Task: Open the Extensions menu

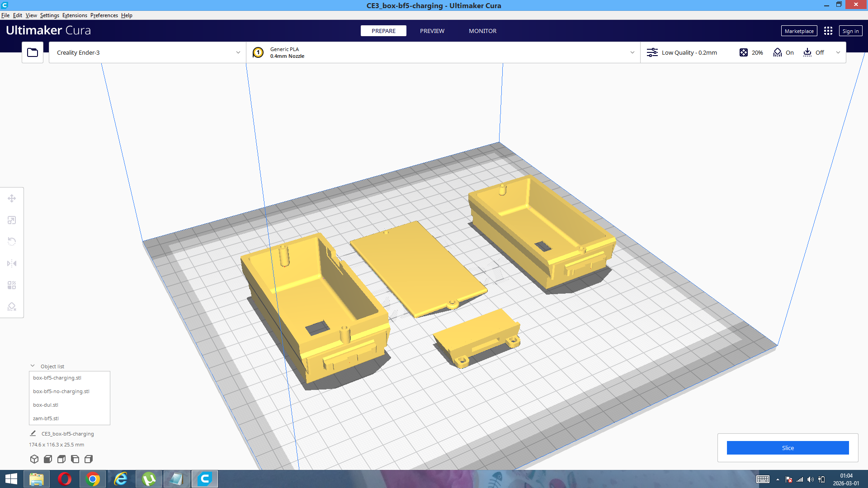Action: [x=75, y=15]
